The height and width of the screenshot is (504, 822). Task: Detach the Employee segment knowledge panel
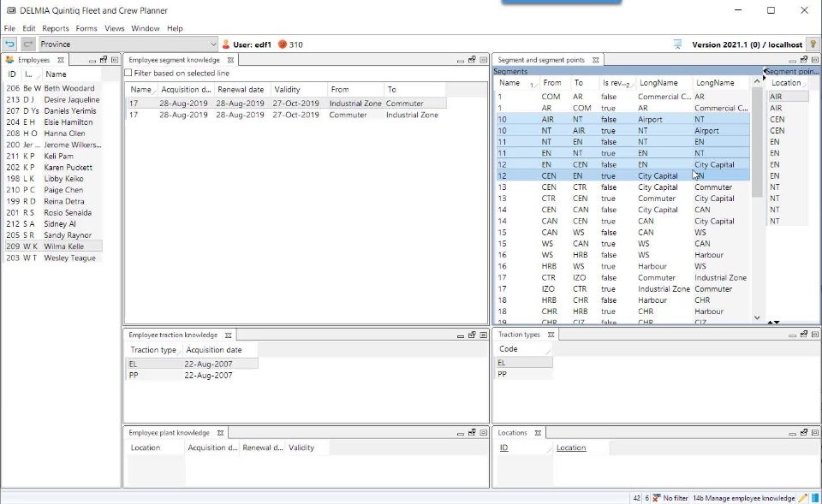[472, 60]
